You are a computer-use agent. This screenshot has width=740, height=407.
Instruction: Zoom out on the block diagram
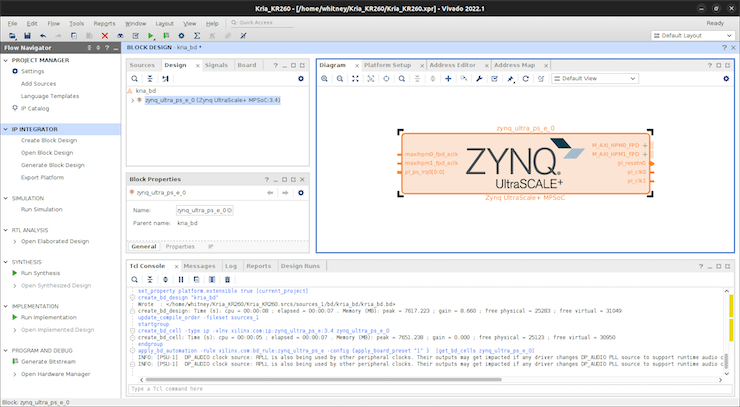point(340,79)
